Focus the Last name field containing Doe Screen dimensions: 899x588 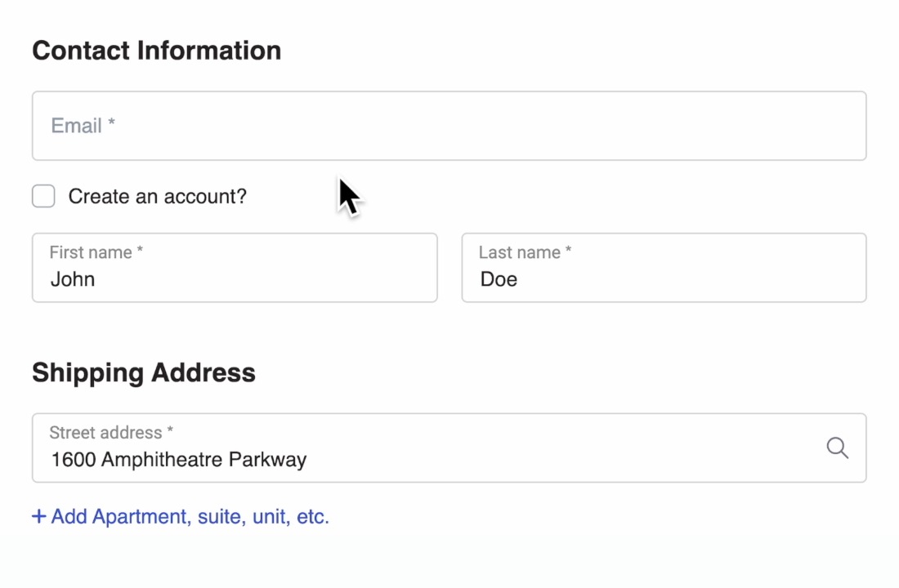pyautogui.click(x=664, y=268)
